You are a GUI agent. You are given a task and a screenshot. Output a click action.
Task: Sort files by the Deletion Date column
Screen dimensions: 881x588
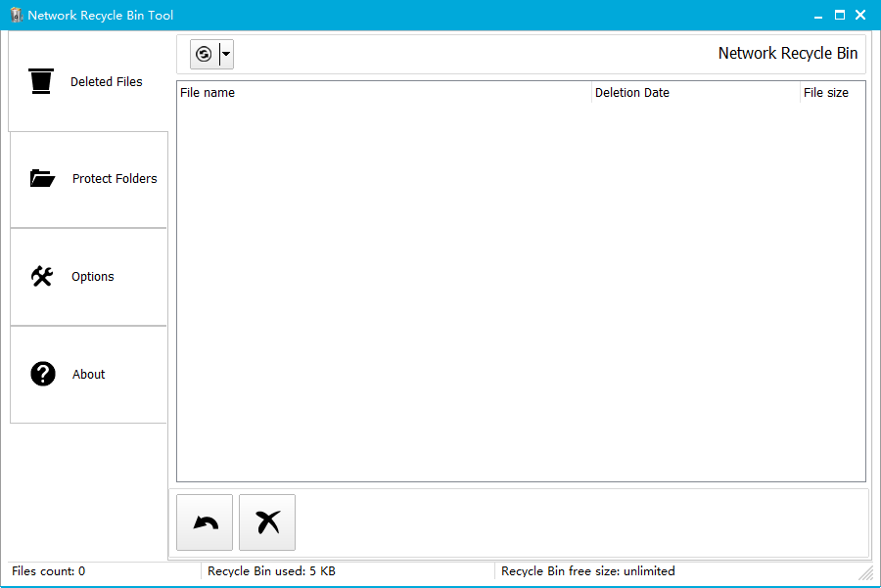[631, 92]
